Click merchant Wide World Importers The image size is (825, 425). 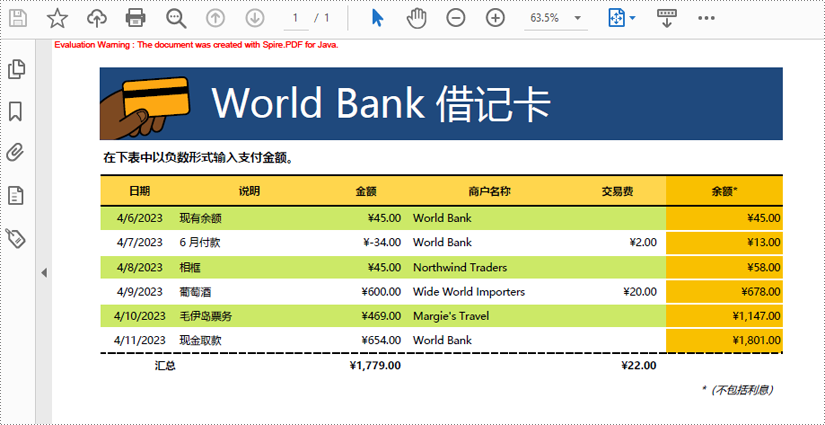pos(469,291)
